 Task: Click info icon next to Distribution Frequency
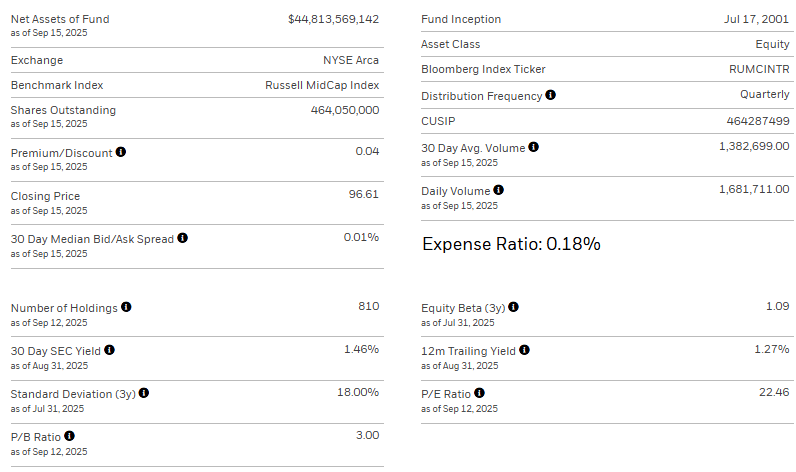pos(551,96)
